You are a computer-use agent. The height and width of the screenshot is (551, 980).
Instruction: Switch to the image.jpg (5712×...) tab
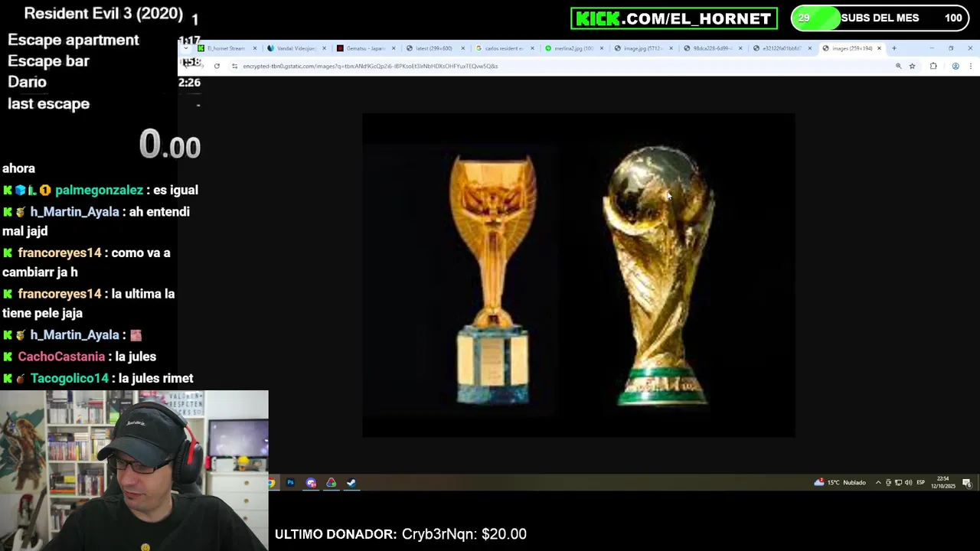tap(642, 48)
